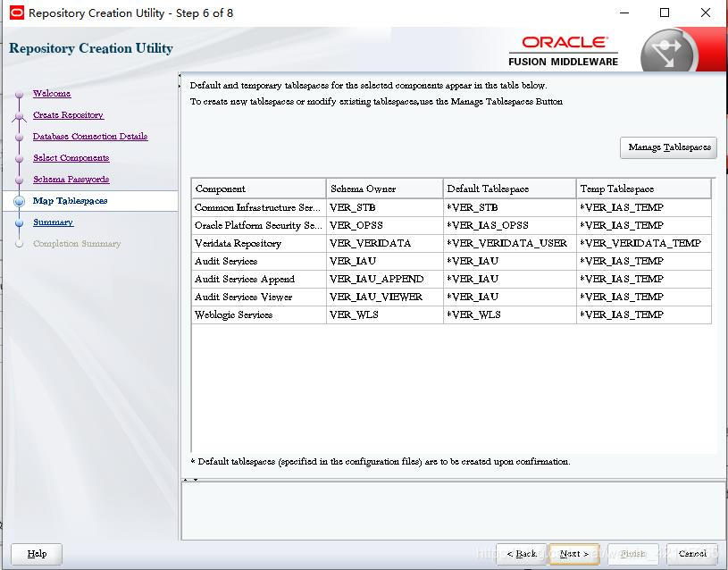Go to Create Repository step
This screenshot has height=570, width=728.
point(68,114)
